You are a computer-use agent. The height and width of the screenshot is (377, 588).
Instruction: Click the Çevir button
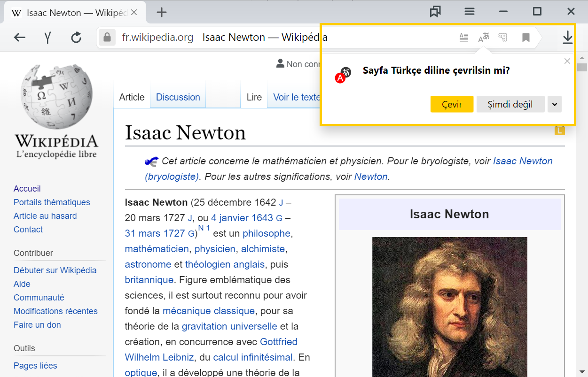click(452, 104)
